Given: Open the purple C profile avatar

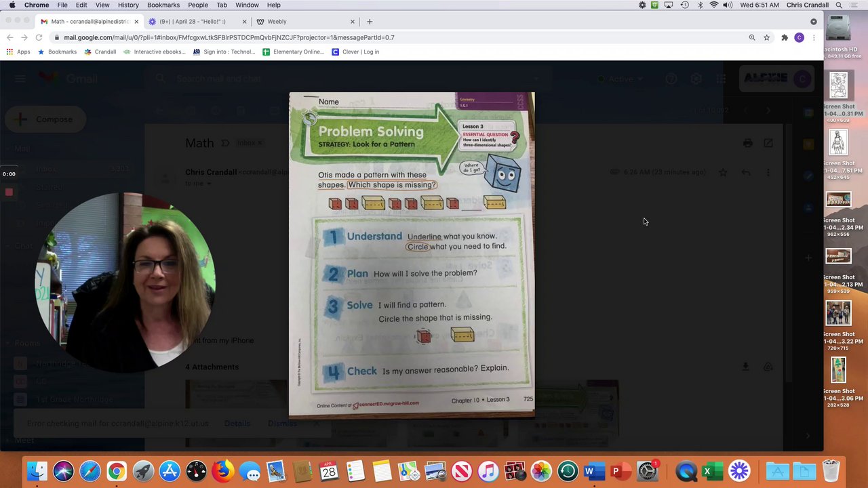Looking at the screenshot, I should (799, 37).
